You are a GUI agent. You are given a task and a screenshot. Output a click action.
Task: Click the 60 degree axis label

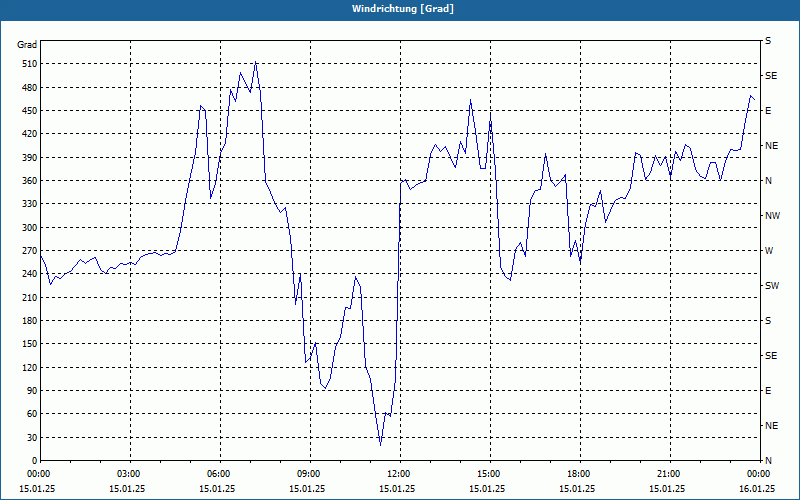click(x=32, y=414)
